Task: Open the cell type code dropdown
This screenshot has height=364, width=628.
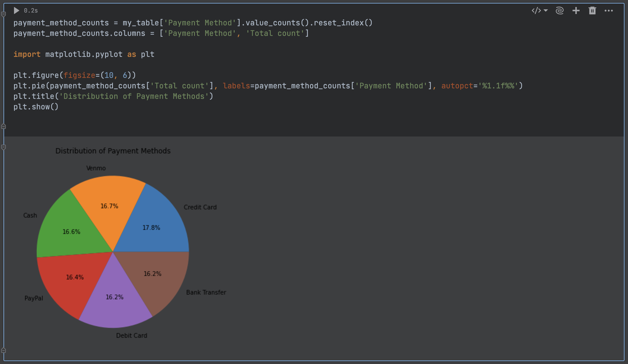Action: [540, 11]
